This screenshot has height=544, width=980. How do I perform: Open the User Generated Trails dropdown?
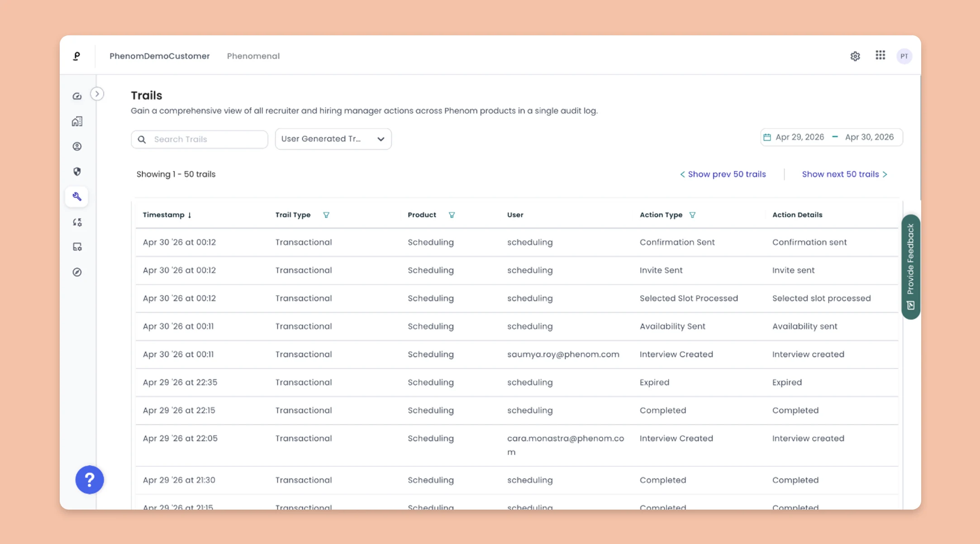[x=333, y=139]
